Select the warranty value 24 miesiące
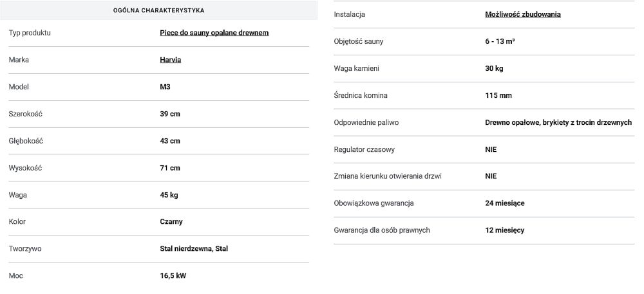Image resolution: width=644 pixels, height=294 pixels. (505, 203)
